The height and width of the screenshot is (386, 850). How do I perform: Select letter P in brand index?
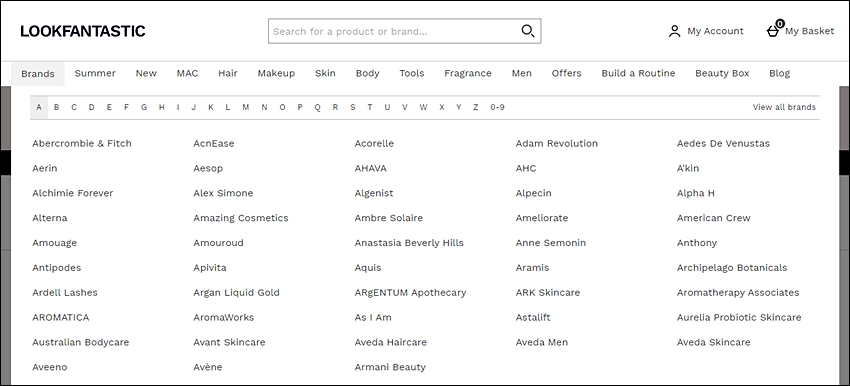[x=300, y=107]
